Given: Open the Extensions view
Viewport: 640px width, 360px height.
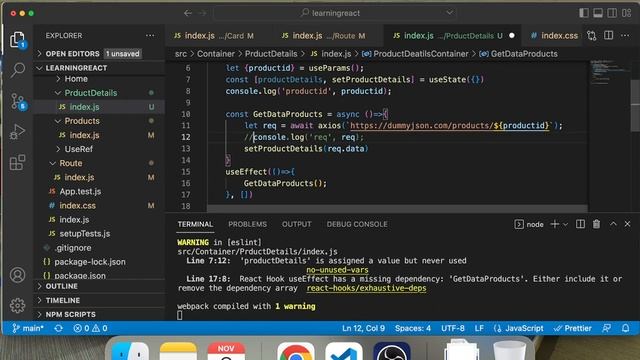Looking at the screenshot, I should point(17,162).
